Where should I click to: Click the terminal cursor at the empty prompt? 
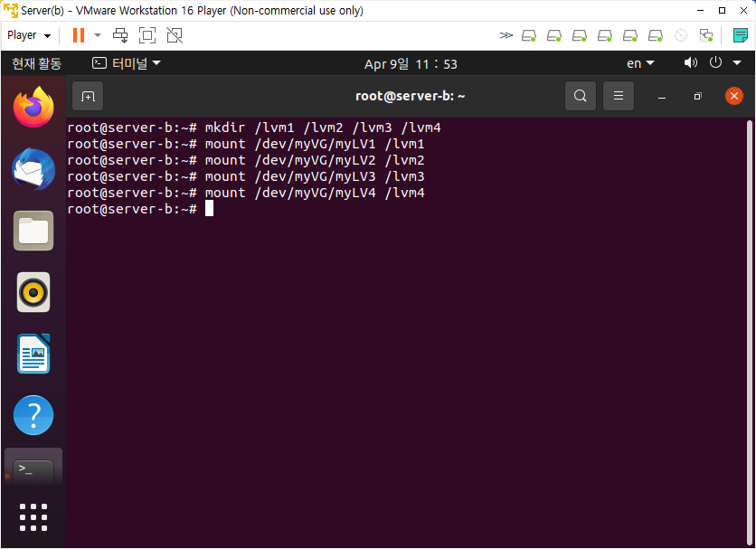[209, 209]
